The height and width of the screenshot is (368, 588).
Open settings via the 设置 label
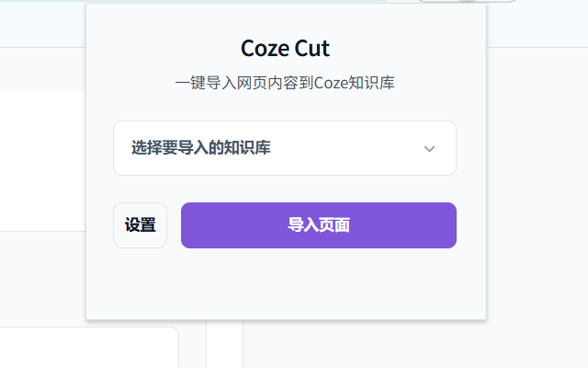(x=140, y=225)
